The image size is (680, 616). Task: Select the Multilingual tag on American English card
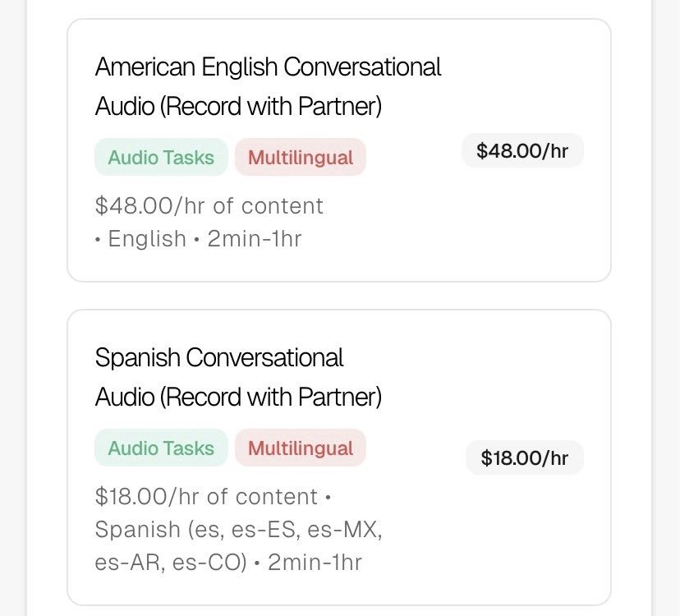pyautogui.click(x=301, y=158)
